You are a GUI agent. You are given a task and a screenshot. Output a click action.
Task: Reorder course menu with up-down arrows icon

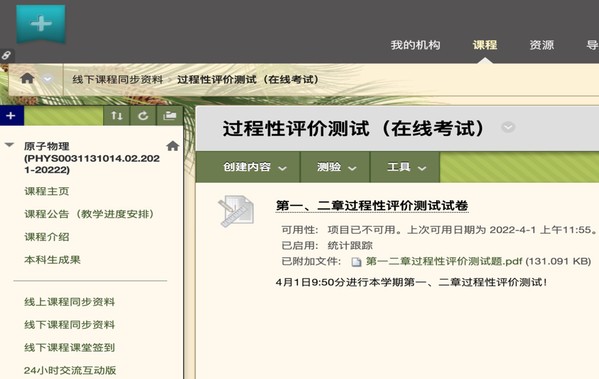click(x=117, y=115)
